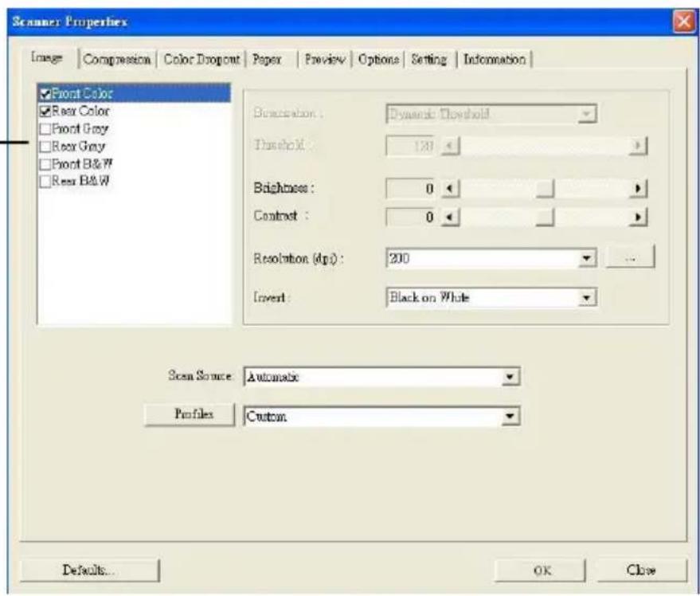The image size is (700, 596).
Task: Click the Defaults button
Action: 89,570
